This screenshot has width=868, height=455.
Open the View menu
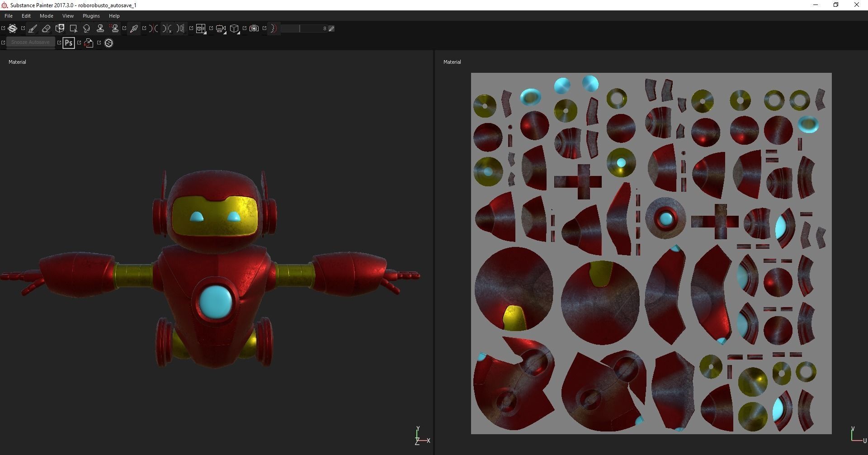tap(68, 16)
